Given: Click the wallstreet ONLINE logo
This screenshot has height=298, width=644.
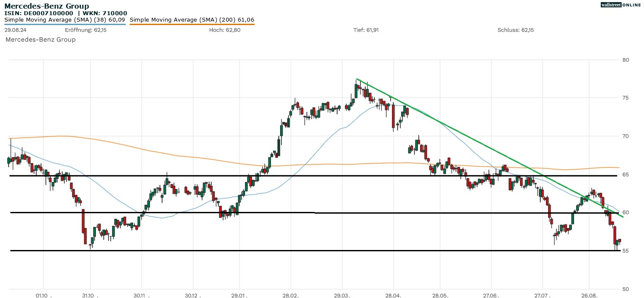Looking at the screenshot, I should pos(620,5).
